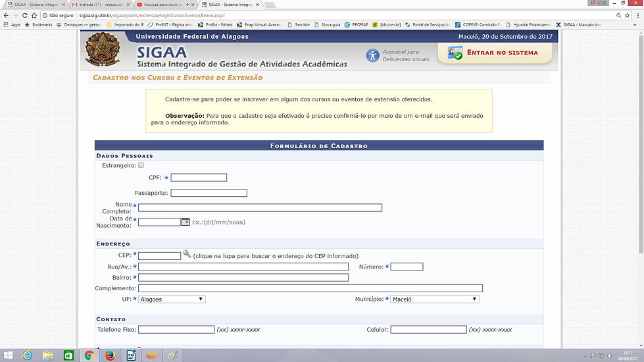Open the Chrome three-dot menu
The width and height of the screenshot is (644, 362).
638,15
